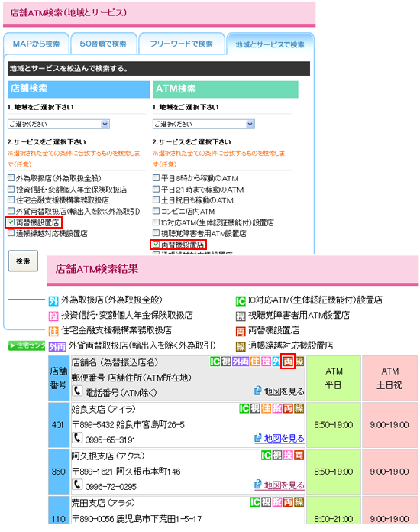Click the IC icon for 荒田支店
420x532 pixels.
255,502
